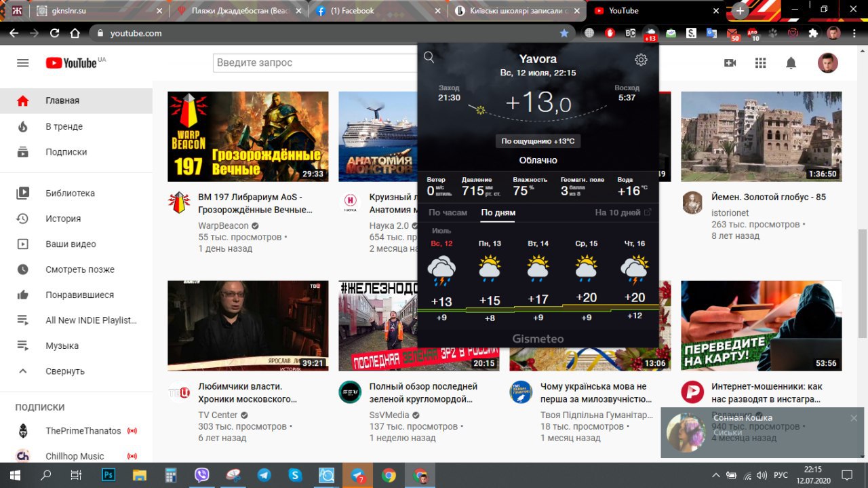Open taskbar Calculator app
The height and width of the screenshot is (488, 868).
pos(170,474)
